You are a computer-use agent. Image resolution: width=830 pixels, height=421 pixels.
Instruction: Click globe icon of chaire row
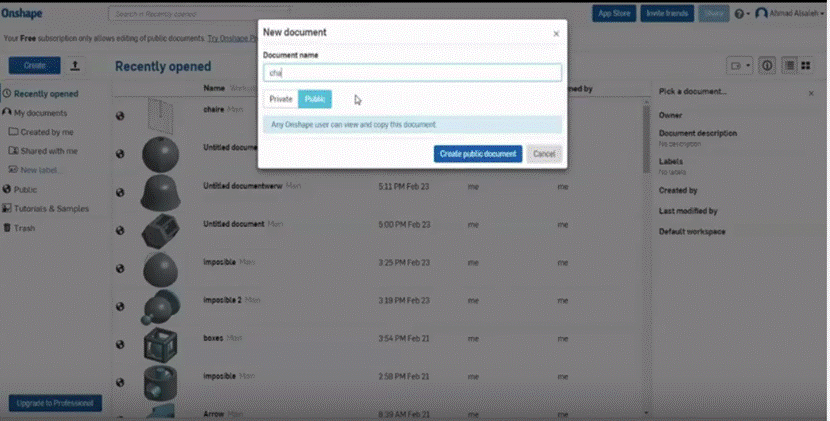[120, 115]
